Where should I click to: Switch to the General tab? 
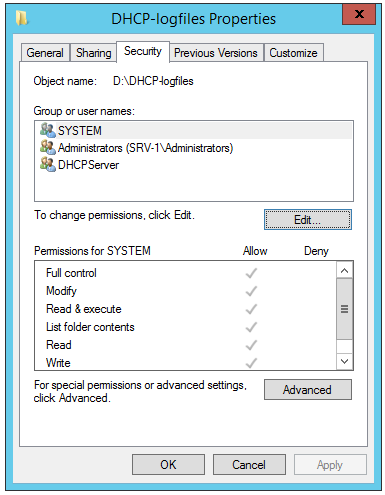coord(45,53)
